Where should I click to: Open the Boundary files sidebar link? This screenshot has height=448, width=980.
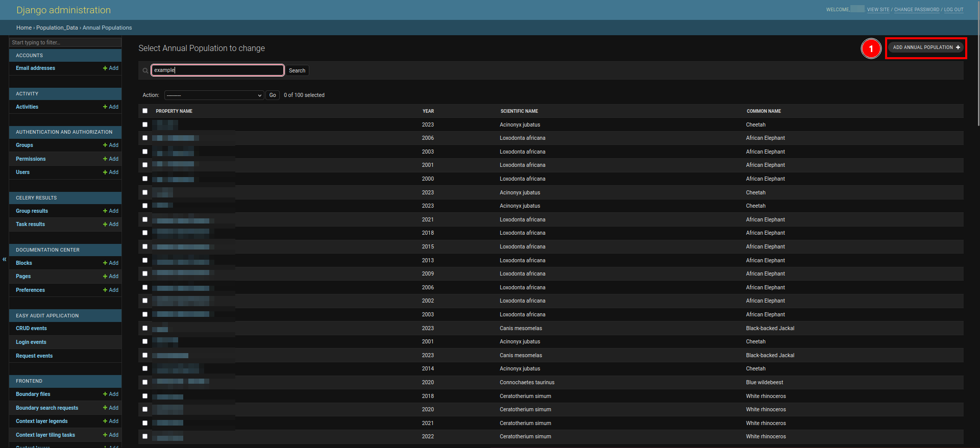33,394
